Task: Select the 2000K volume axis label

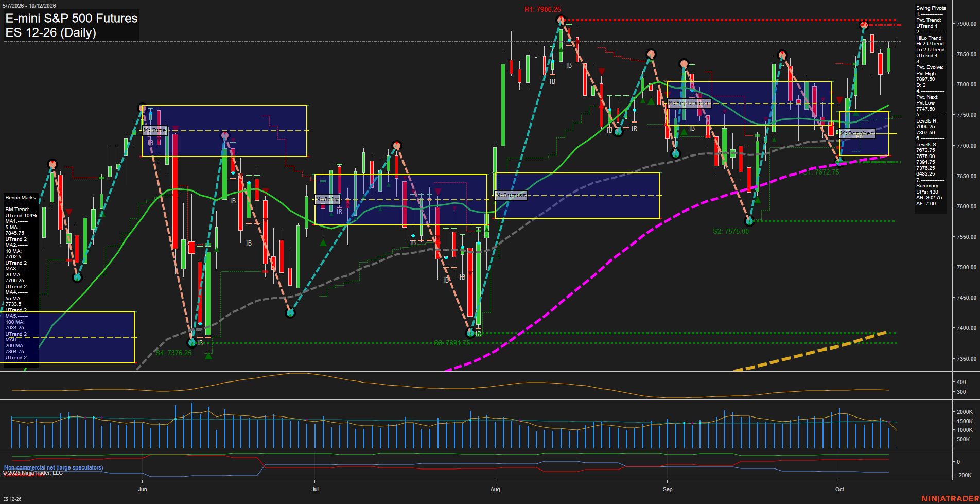Action: pos(965,412)
